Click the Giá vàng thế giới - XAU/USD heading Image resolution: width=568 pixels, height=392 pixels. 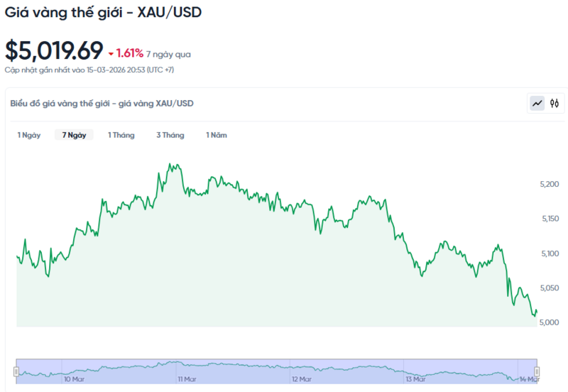point(102,13)
